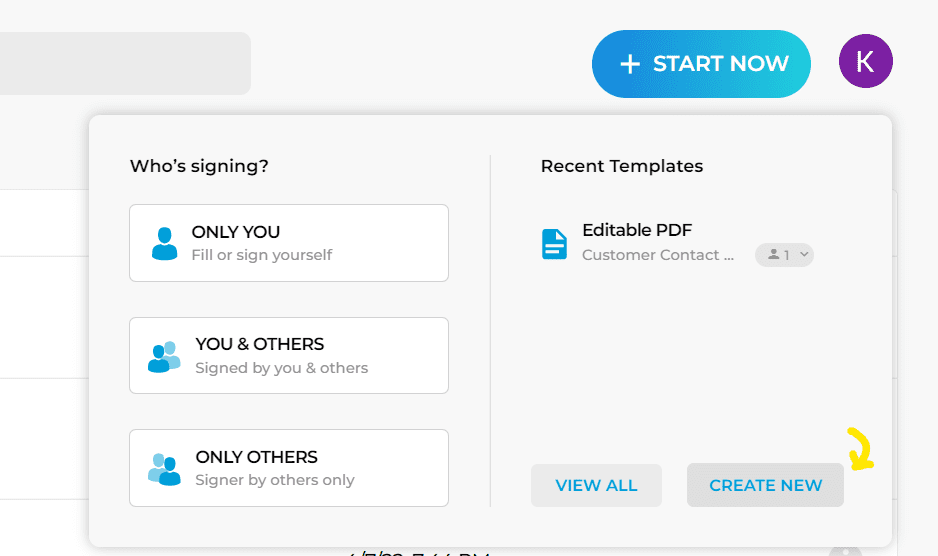Image resolution: width=938 pixels, height=556 pixels.
Task: Click the two-people icon beside You & Others
Action: pyautogui.click(x=164, y=357)
